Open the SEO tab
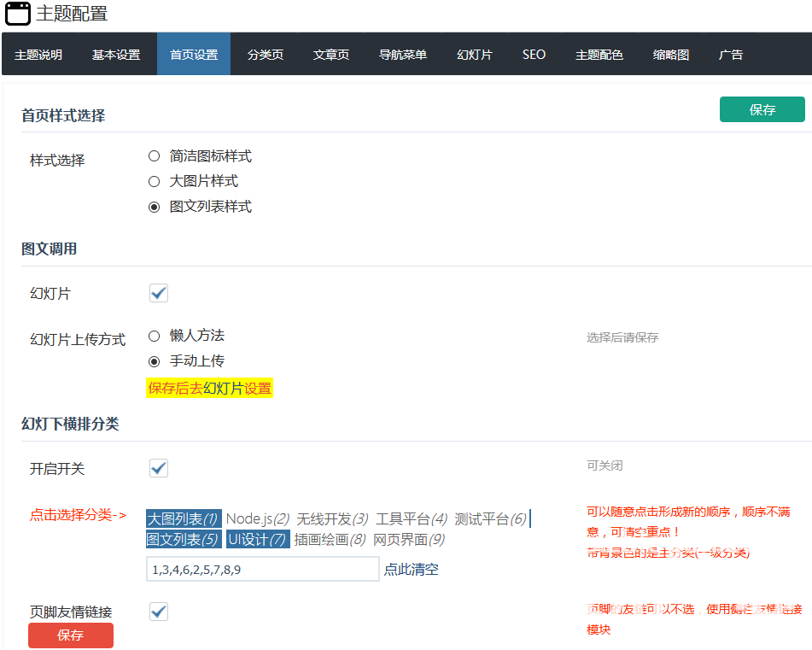The height and width of the screenshot is (650, 812). click(534, 55)
